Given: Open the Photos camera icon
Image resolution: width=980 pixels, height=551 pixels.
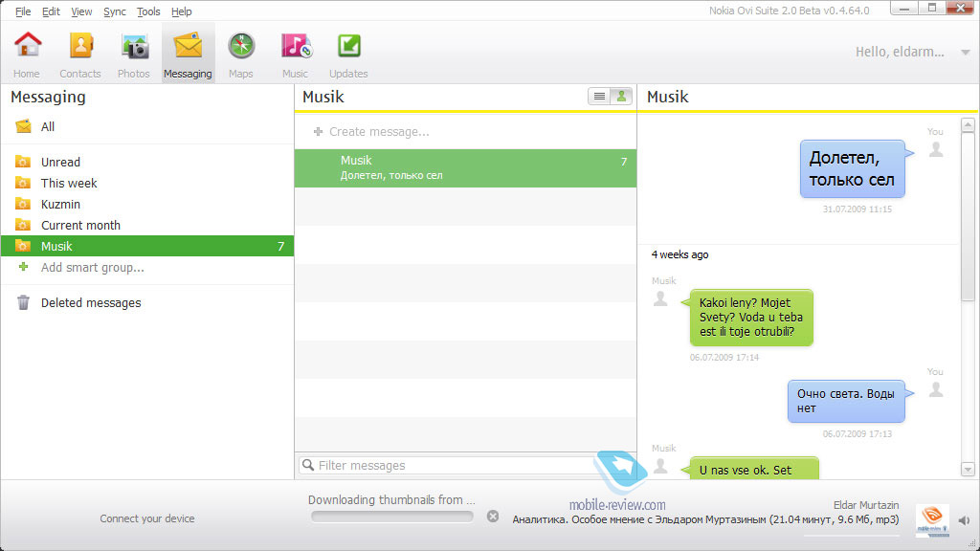Looking at the screenshot, I should (135, 46).
